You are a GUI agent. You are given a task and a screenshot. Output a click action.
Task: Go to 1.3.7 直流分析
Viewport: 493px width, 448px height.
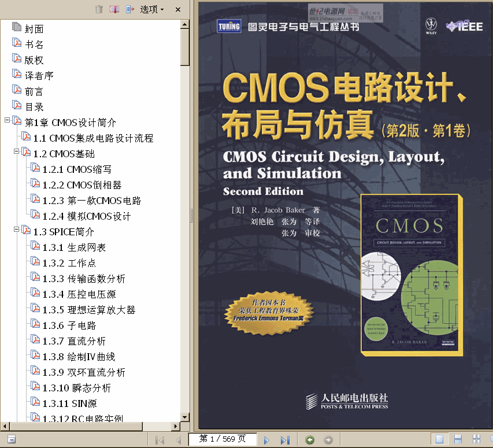(74, 341)
